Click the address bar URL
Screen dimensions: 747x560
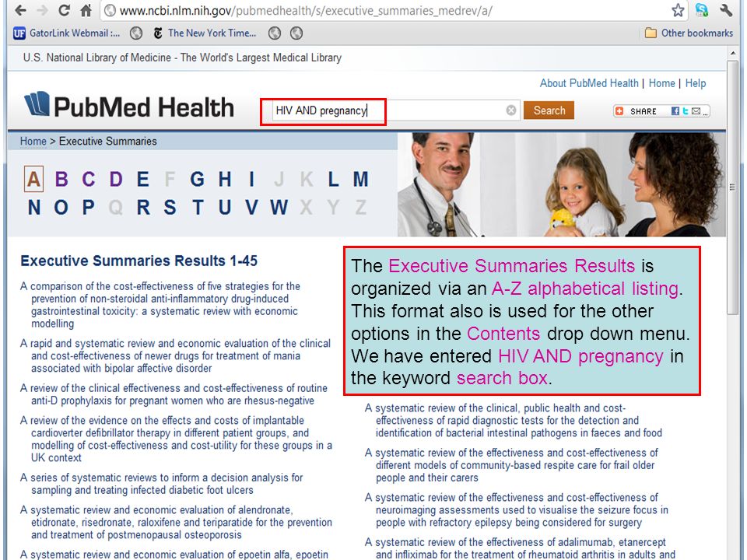306,10
